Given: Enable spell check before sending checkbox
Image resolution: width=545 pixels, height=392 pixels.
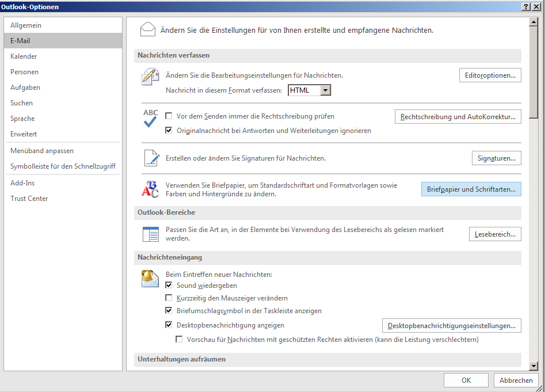Looking at the screenshot, I should [x=169, y=116].
